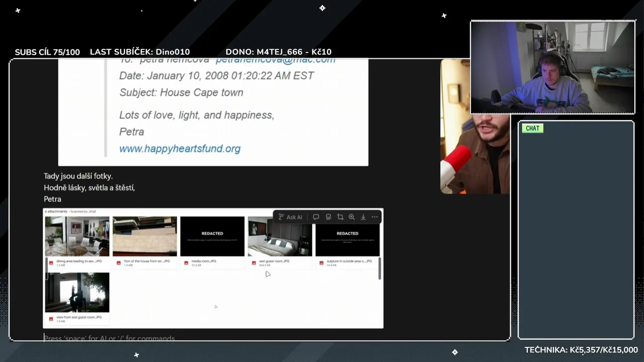The width and height of the screenshot is (644, 362).
Task: Click the Subject: House Cape town line
Action: click(181, 93)
